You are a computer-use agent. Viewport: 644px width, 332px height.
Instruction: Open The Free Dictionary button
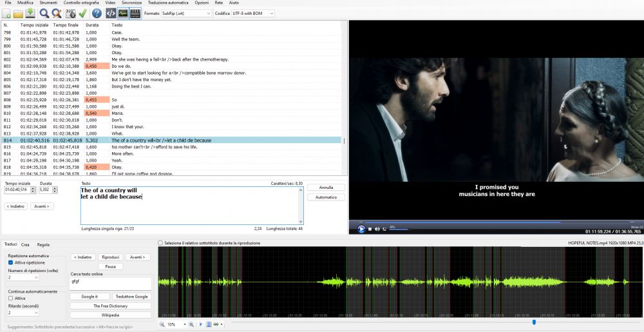click(x=111, y=306)
